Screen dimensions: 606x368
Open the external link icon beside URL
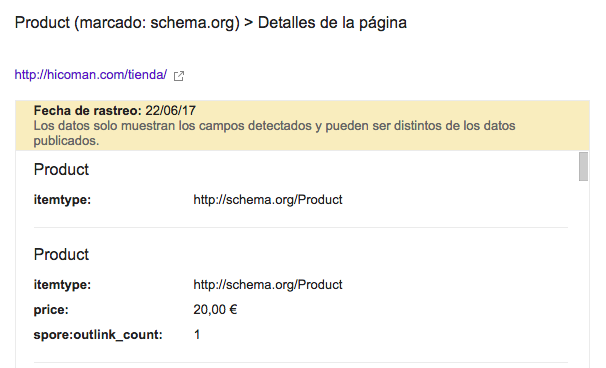179,76
